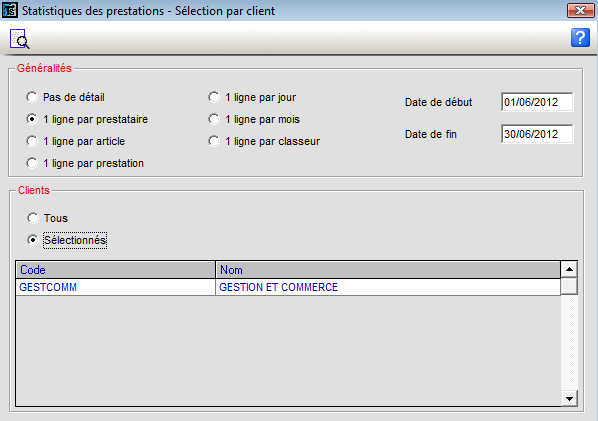The height and width of the screenshot is (421, 598).
Task: Click the scroll down arrow of client list
Action: (x=569, y=399)
